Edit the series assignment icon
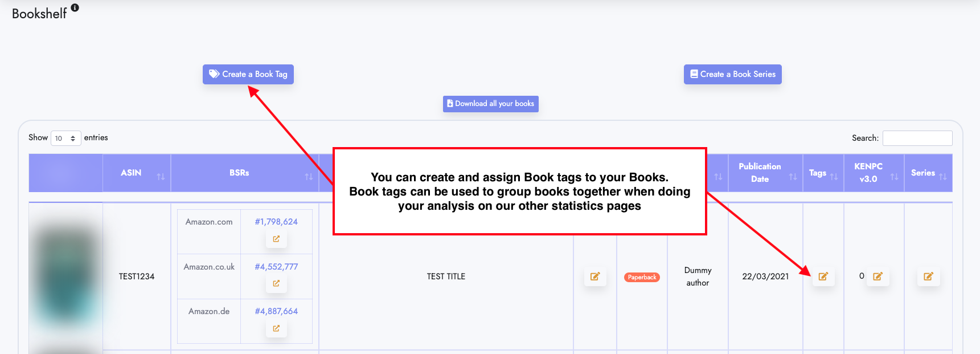The width and height of the screenshot is (980, 354). pyautogui.click(x=928, y=276)
